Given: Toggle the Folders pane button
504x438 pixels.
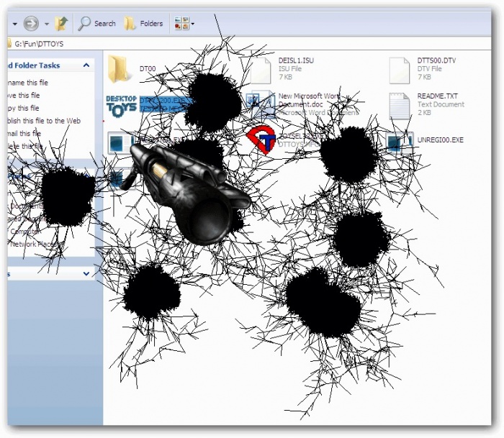Looking at the screenshot, I should (144, 24).
